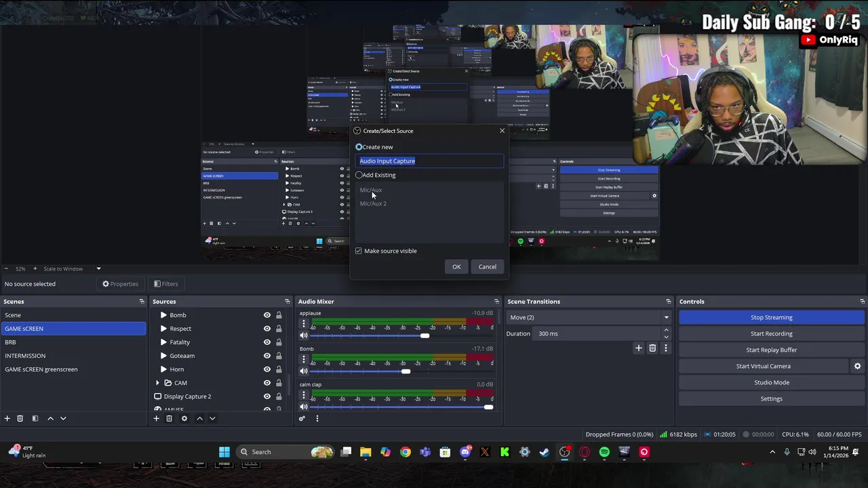
Task: Open Discord from the taskbar
Action: 465,452
